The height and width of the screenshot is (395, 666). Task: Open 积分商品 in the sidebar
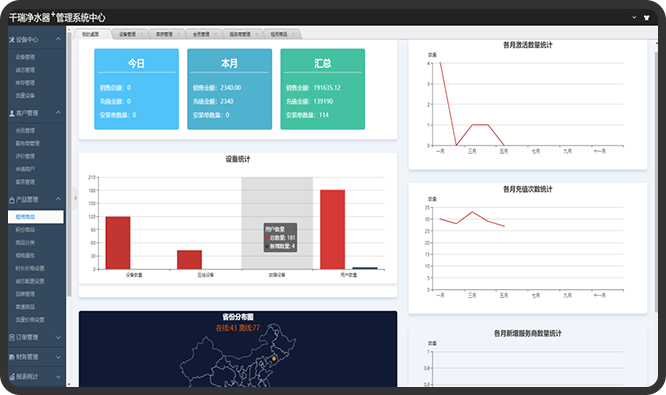[25, 230]
